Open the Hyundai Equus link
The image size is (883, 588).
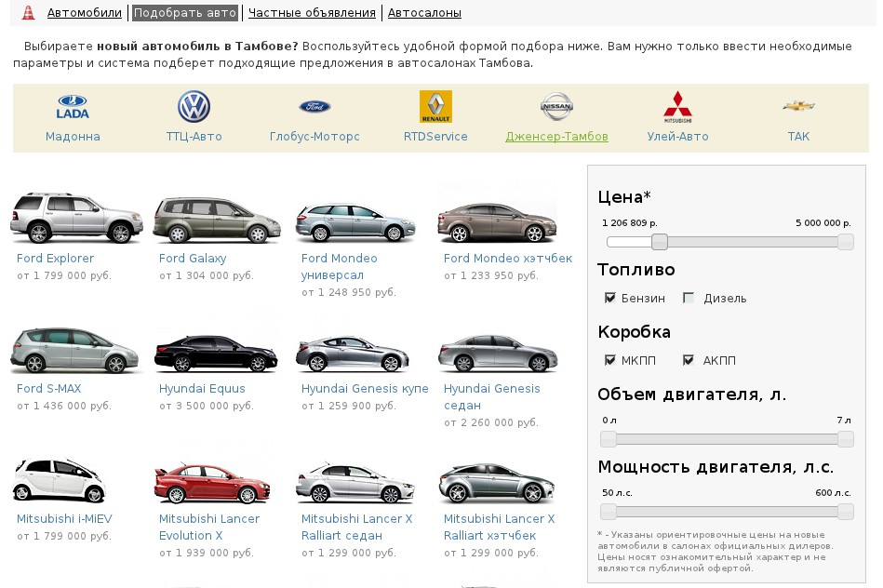[x=202, y=388]
